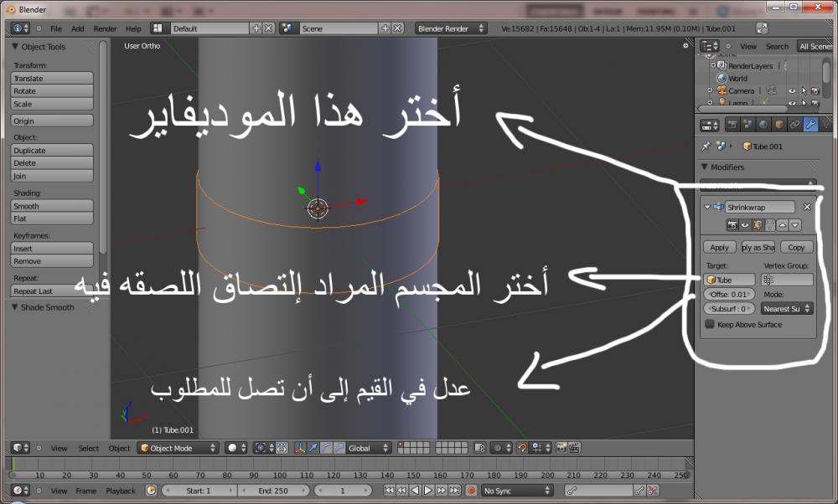Screen dimensions: 838x504
Task: Open the No Sync dropdown
Action: pyautogui.click(x=516, y=490)
